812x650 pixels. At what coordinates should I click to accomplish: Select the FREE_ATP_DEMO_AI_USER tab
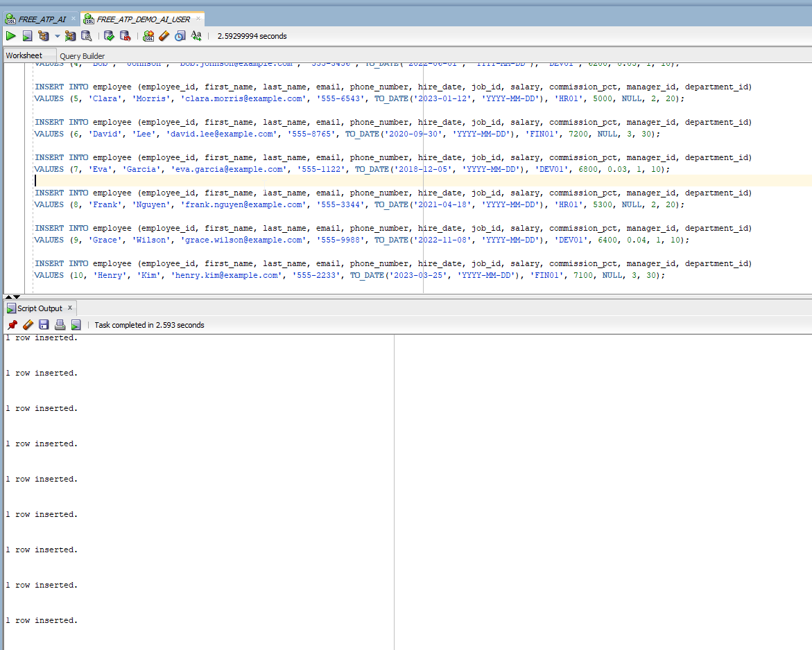pyautogui.click(x=143, y=19)
